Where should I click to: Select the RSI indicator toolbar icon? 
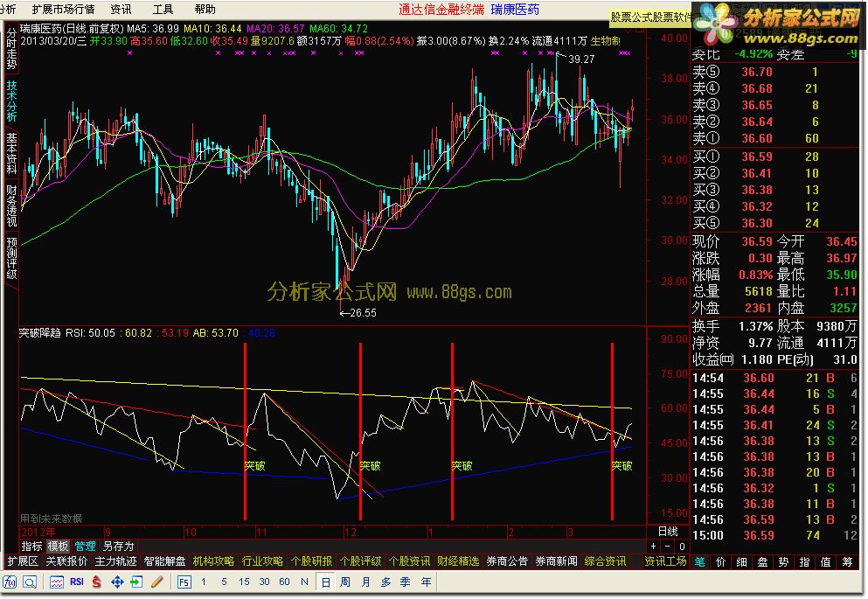pos(77,582)
